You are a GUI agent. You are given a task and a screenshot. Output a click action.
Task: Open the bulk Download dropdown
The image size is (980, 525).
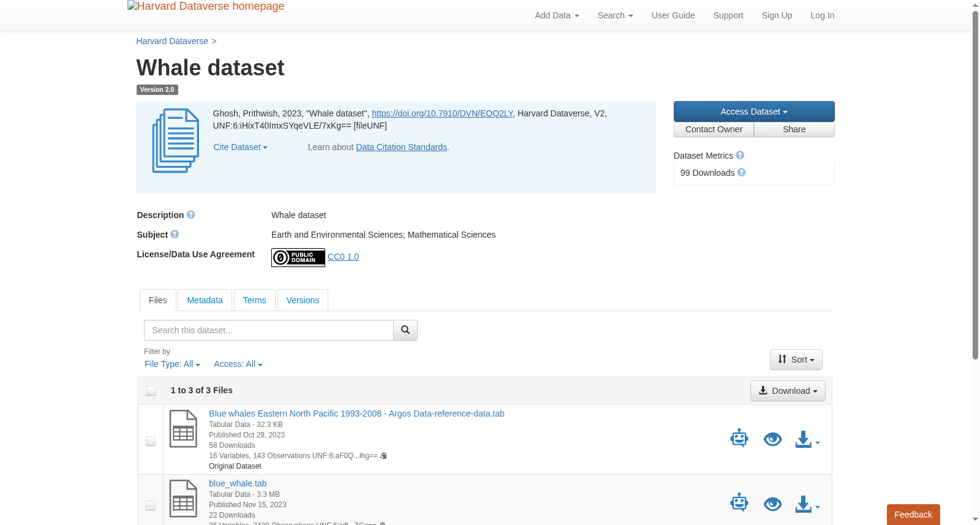(788, 391)
